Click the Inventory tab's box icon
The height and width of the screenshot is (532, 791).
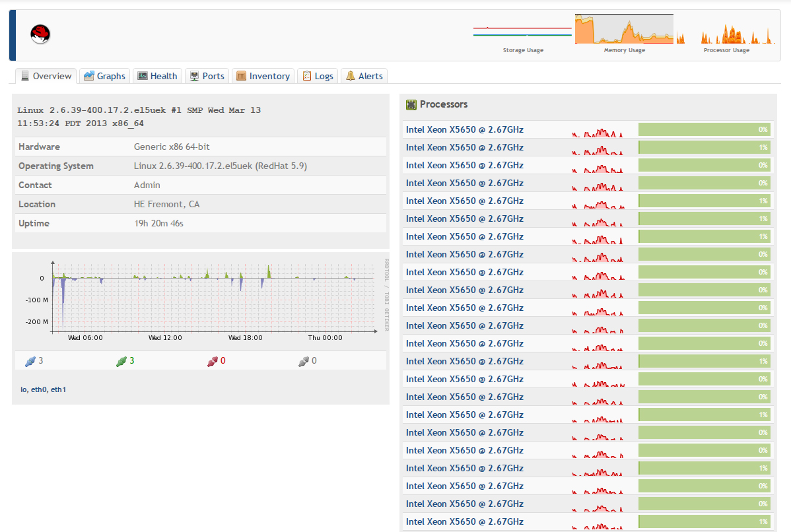(x=241, y=76)
